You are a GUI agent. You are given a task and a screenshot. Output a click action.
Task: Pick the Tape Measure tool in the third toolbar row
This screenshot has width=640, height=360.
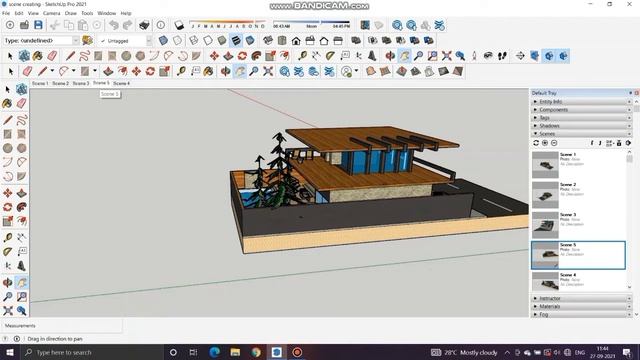[x=302, y=56]
